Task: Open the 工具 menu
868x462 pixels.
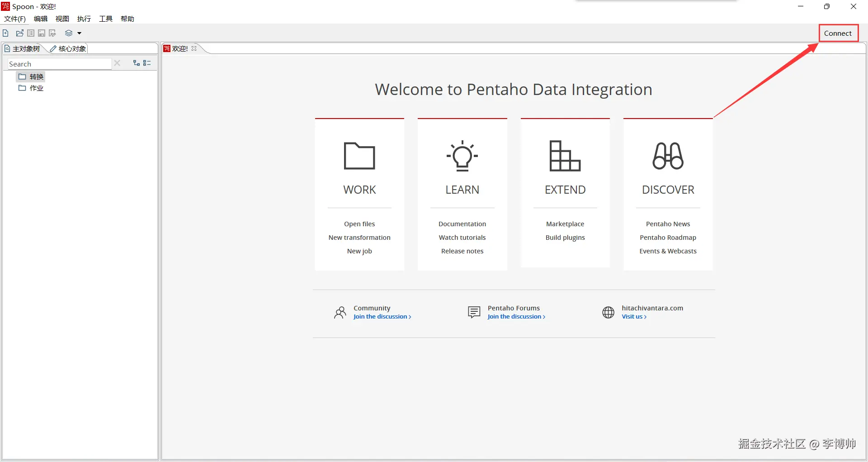Action: click(x=106, y=19)
